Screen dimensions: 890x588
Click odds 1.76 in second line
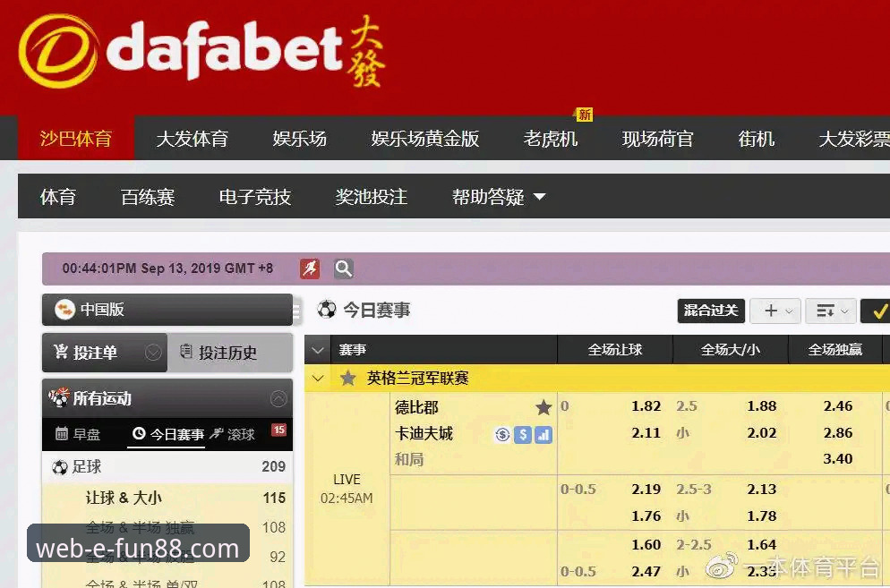click(x=646, y=516)
